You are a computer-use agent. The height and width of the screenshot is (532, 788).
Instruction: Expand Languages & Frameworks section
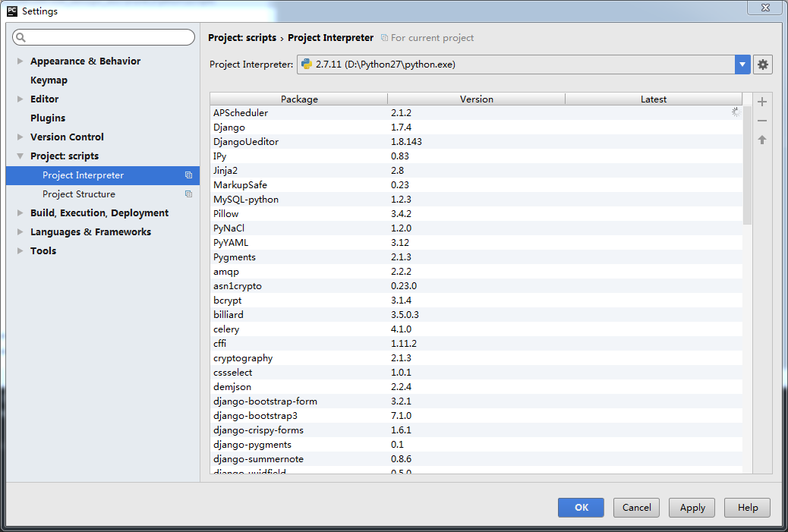pos(20,231)
